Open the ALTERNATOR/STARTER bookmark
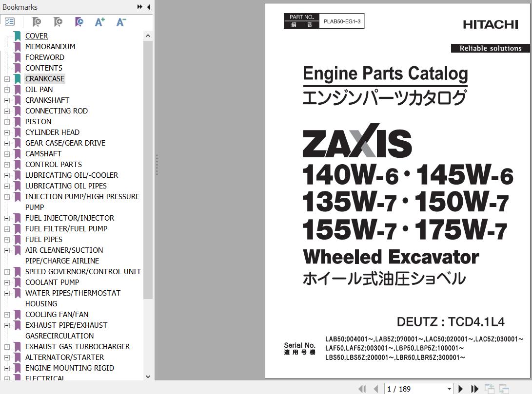The width and height of the screenshot is (532, 394). (64, 357)
